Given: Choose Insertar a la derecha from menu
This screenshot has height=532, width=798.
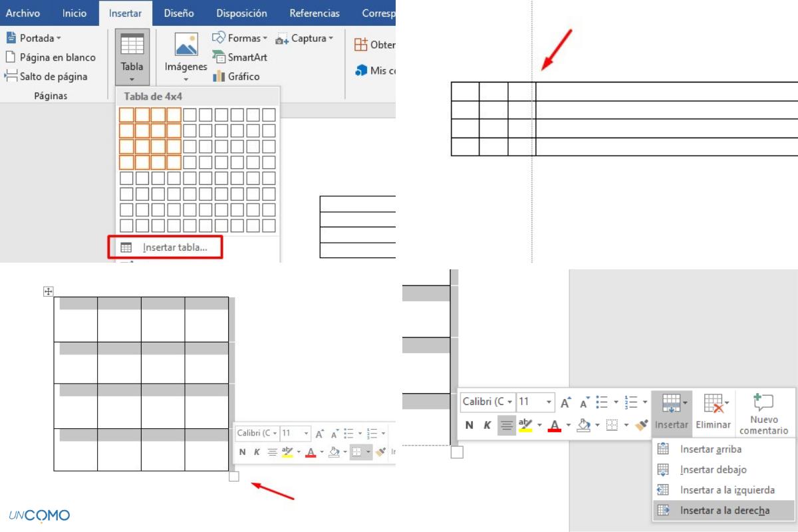Looking at the screenshot, I should [724, 510].
